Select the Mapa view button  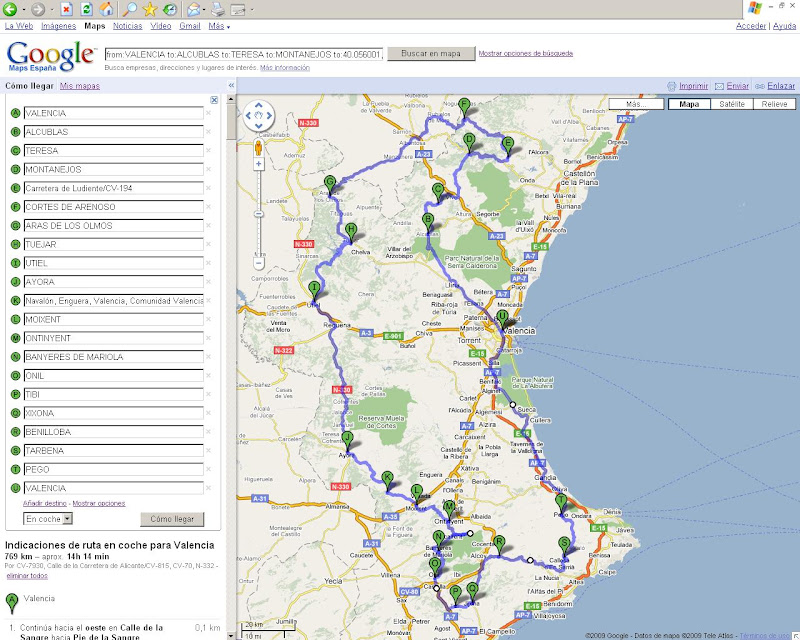[689, 104]
